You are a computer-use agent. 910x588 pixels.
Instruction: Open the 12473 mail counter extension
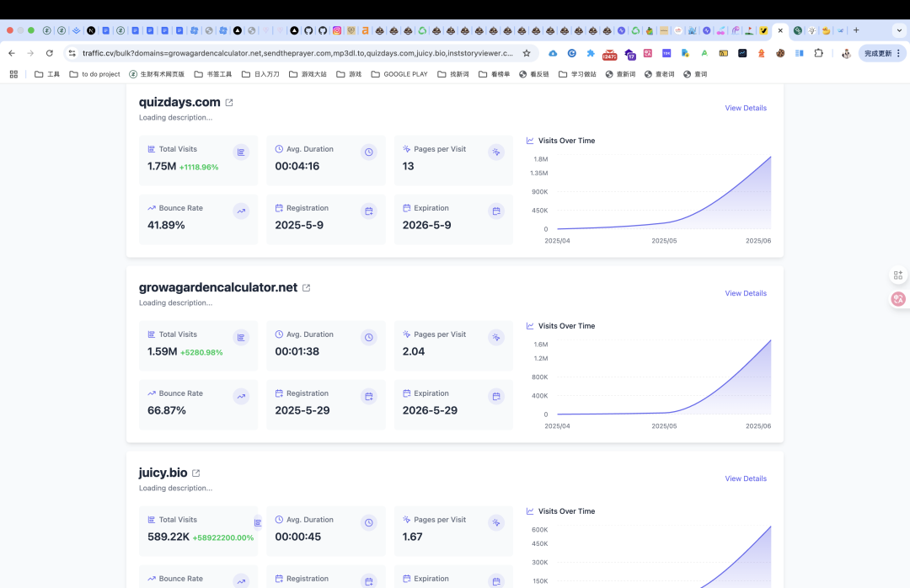tap(609, 54)
